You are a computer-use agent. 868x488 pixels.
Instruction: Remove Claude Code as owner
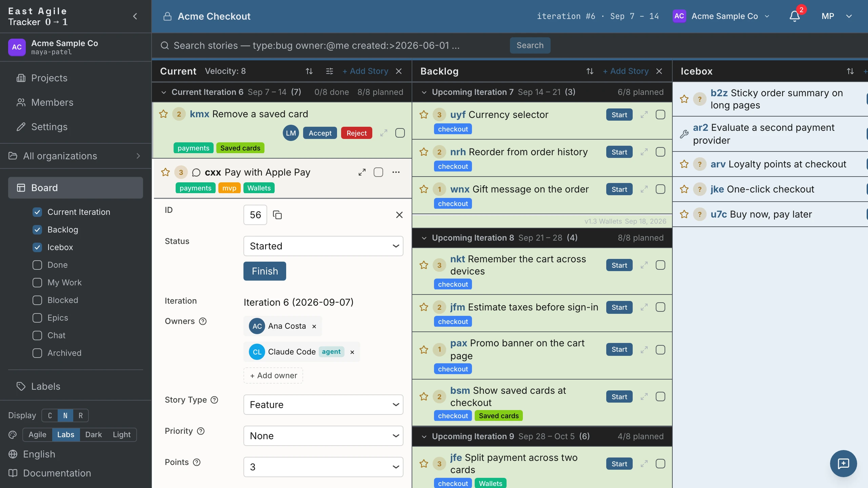(352, 352)
